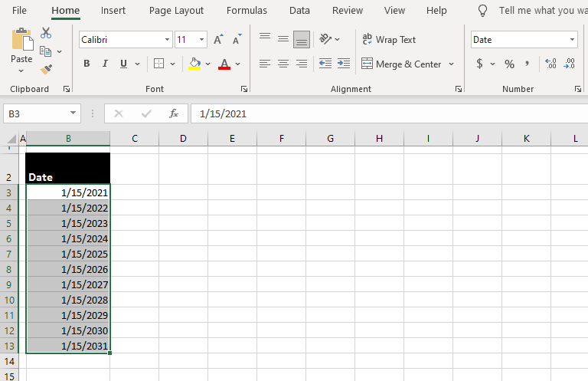Click Merge & Center button
The height and width of the screenshot is (381, 588).
click(401, 64)
